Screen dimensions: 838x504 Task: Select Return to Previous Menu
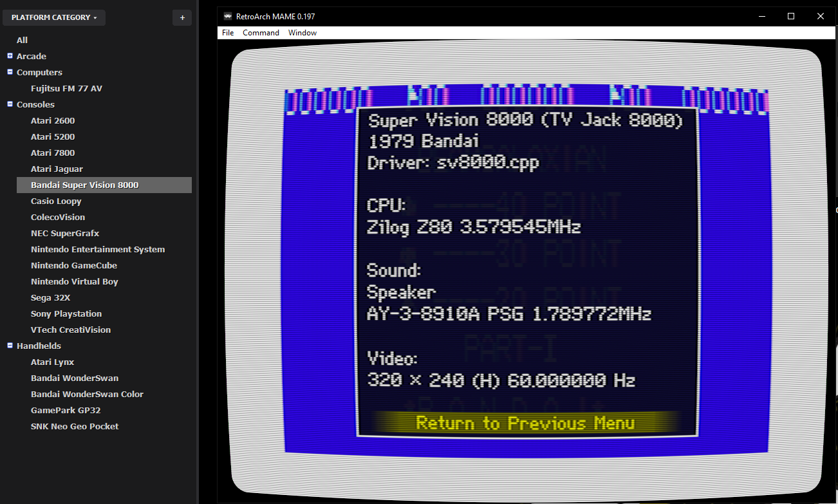click(526, 423)
